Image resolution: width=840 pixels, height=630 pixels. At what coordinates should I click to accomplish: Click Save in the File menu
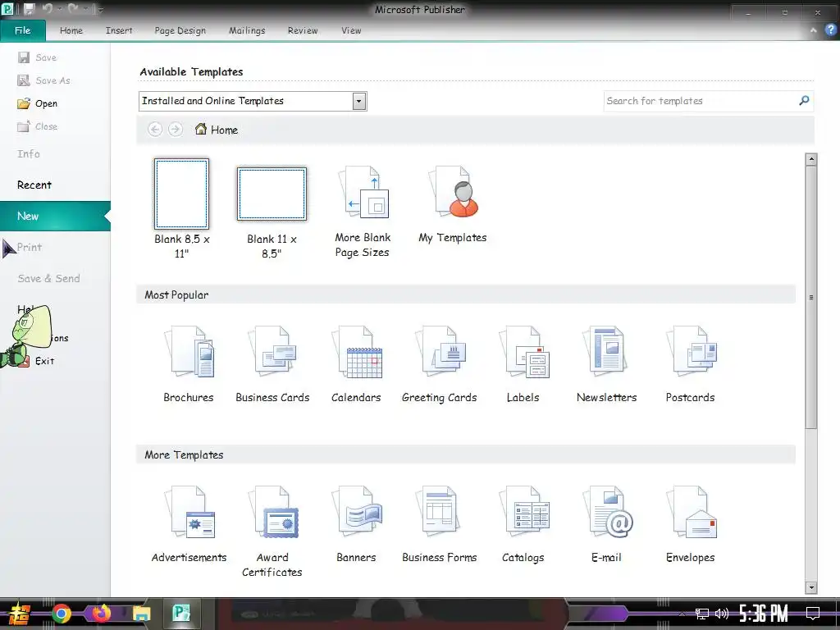[38, 57]
